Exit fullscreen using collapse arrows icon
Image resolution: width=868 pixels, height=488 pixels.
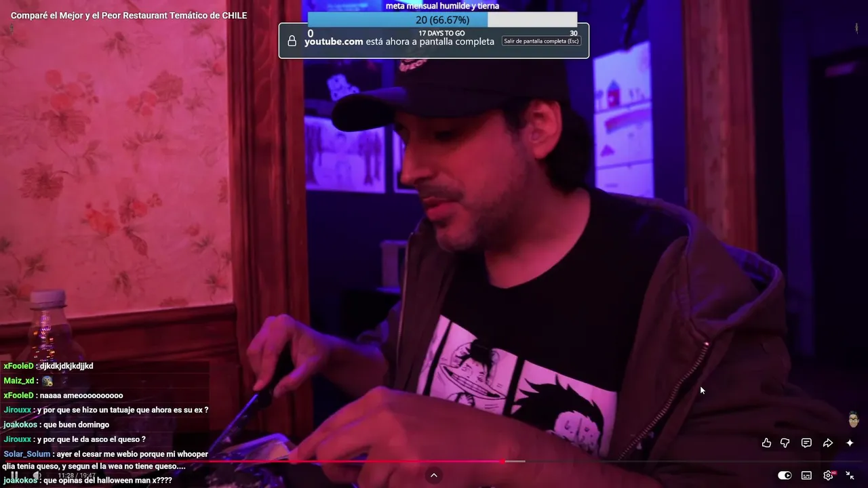tap(850, 475)
